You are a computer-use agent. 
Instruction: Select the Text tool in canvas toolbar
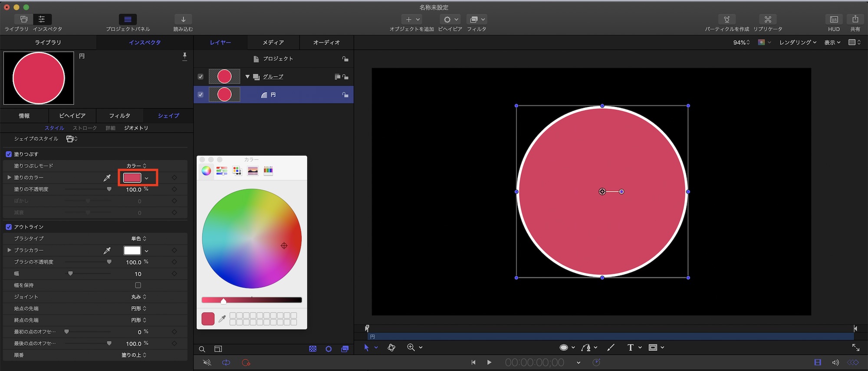coord(630,348)
